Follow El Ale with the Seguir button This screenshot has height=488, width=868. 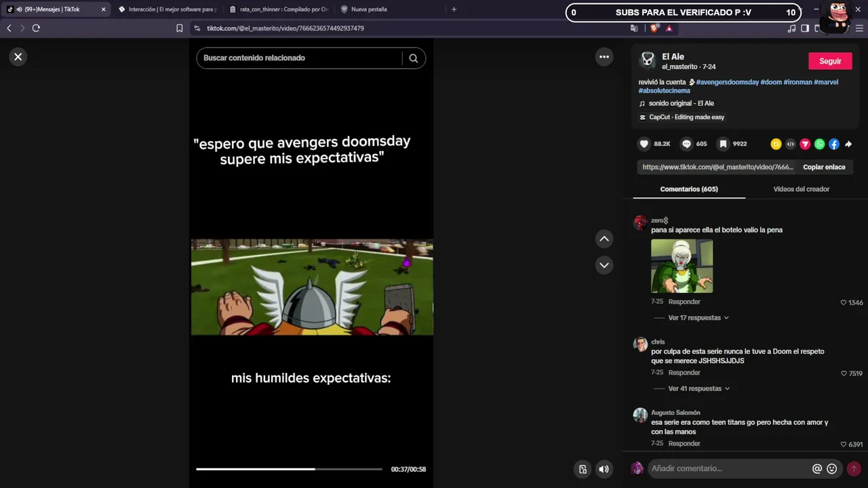[830, 61]
